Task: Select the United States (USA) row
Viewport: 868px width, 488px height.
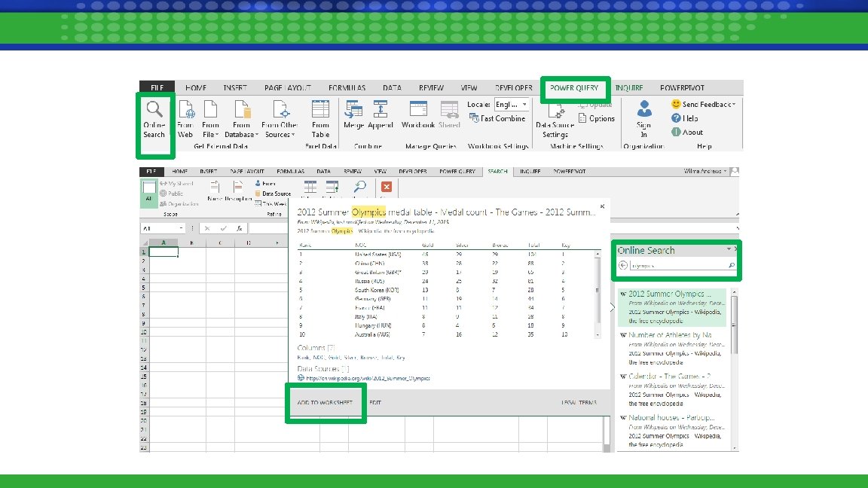Action: 447,255
